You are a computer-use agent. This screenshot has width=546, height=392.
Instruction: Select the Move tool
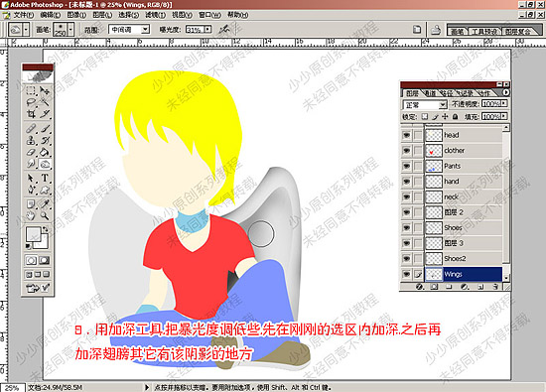click(x=45, y=90)
